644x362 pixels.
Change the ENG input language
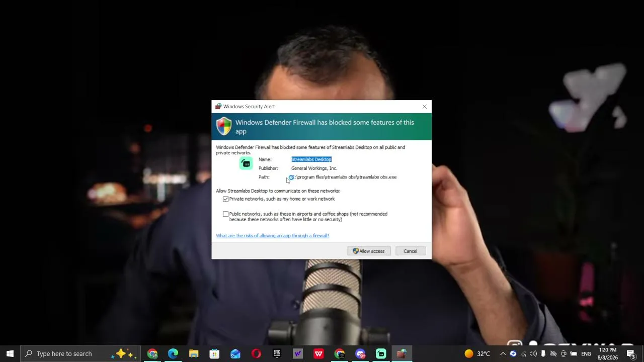(x=586, y=353)
